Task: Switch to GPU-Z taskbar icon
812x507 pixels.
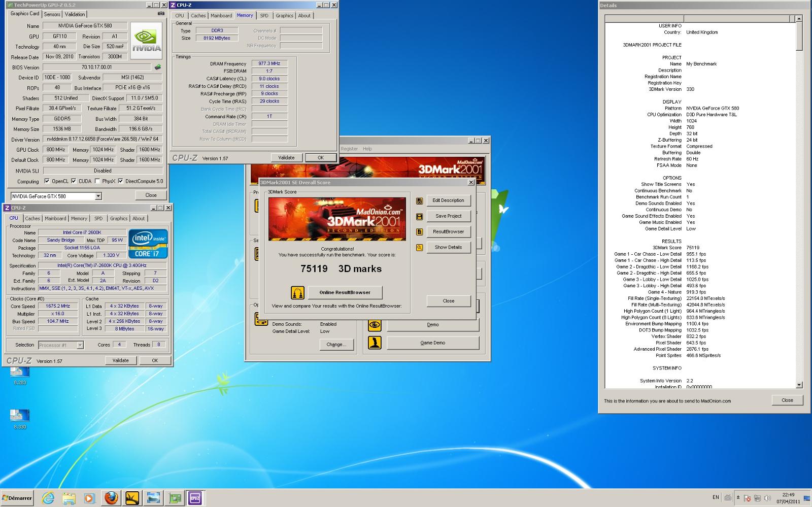Action: (175, 498)
